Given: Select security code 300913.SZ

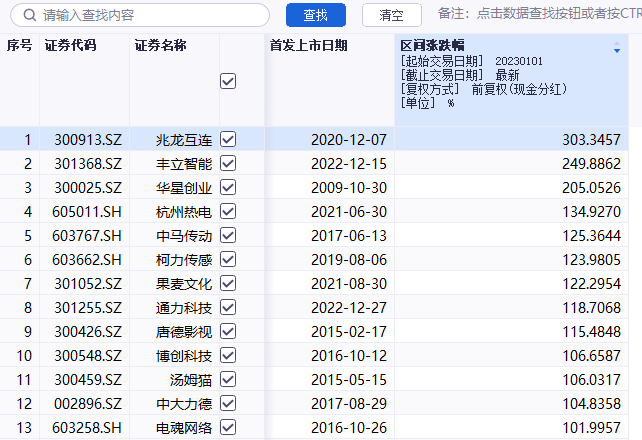Looking at the screenshot, I should click(x=88, y=140).
